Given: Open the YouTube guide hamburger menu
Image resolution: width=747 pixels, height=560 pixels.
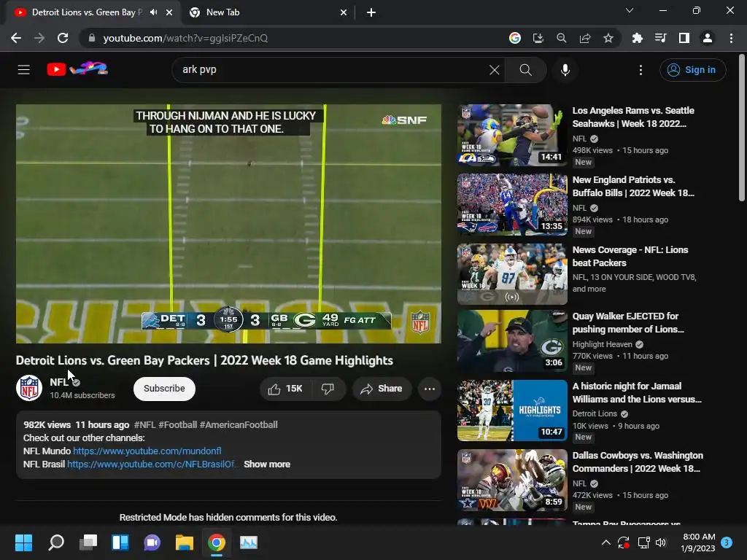Looking at the screenshot, I should pyautogui.click(x=24, y=70).
